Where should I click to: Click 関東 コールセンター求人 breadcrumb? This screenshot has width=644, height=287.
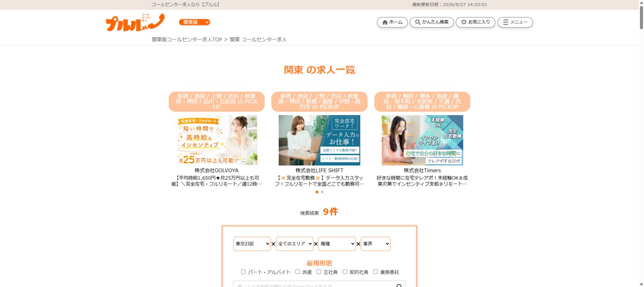click(258, 40)
